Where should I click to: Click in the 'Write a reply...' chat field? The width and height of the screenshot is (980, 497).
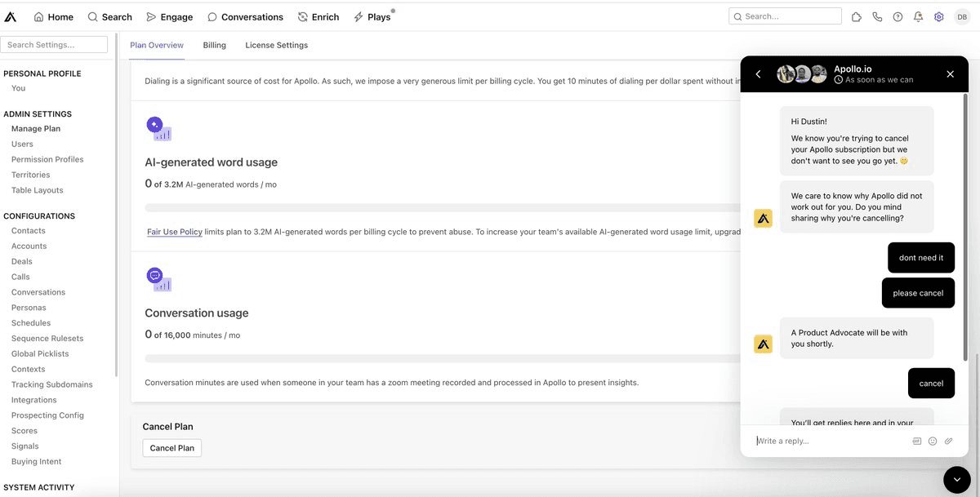[831, 441]
